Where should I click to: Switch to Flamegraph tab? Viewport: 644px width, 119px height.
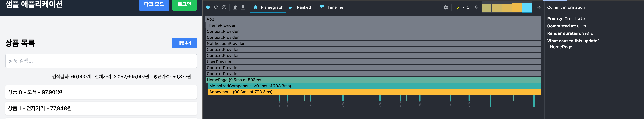268,7
